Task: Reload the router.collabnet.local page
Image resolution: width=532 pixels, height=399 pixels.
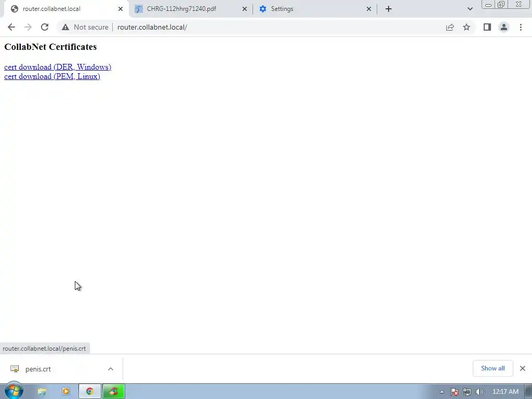Action: click(x=45, y=27)
